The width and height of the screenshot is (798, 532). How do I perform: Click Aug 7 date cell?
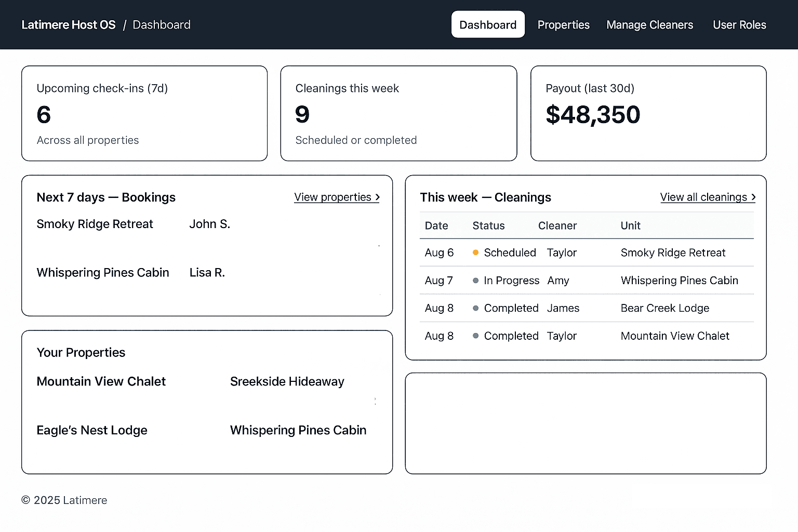click(438, 281)
